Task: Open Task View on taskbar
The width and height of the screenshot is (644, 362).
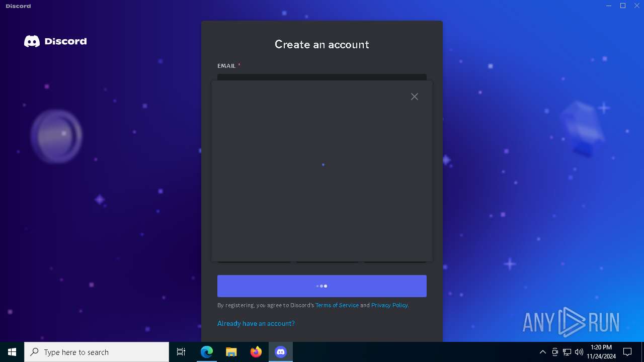Action: [x=181, y=352]
